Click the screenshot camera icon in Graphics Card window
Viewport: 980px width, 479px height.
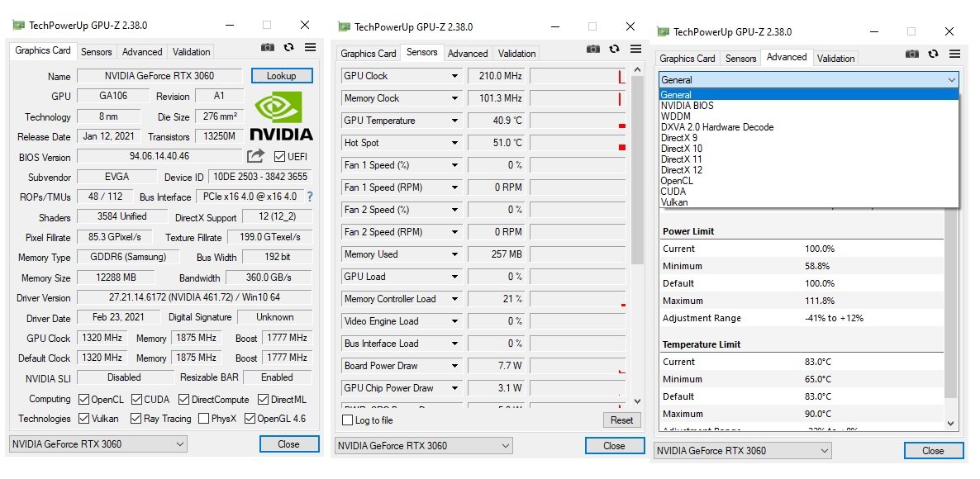(x=268, y=47)
